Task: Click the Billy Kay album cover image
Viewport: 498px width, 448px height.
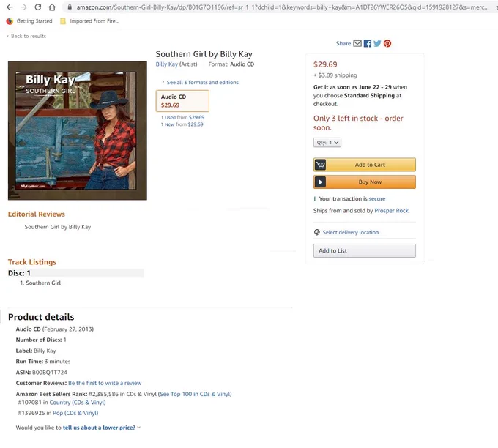Action: pyautogui.click(x=78, y=131)
